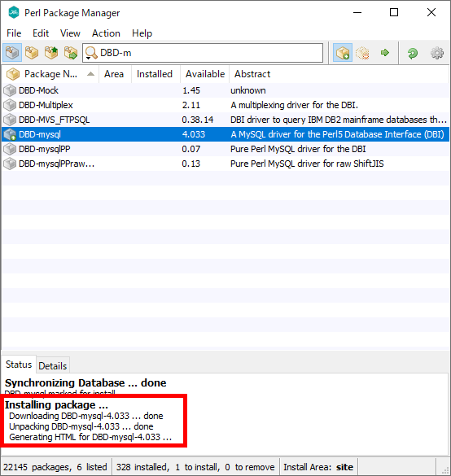Screen dimensions: 451x476
Task: Open the Edit menu
Action: click(x=41, y=33)
